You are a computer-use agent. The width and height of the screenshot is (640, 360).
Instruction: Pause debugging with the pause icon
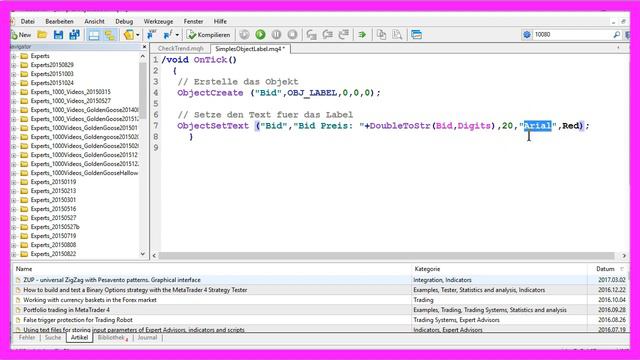click(x=276, y=35)
